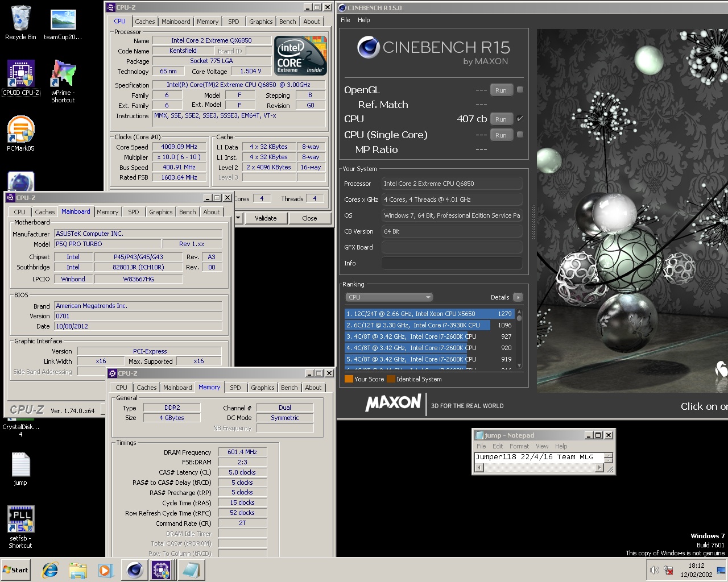This screenshot has width=728, height=582.
Task: Expand the ranking Details arrow
Action: [x=518, y=297]
